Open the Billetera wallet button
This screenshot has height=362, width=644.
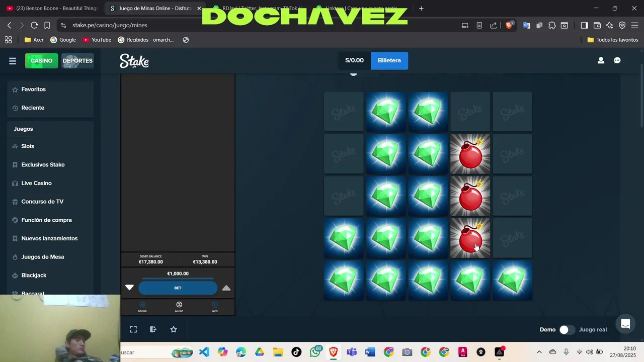389,60
